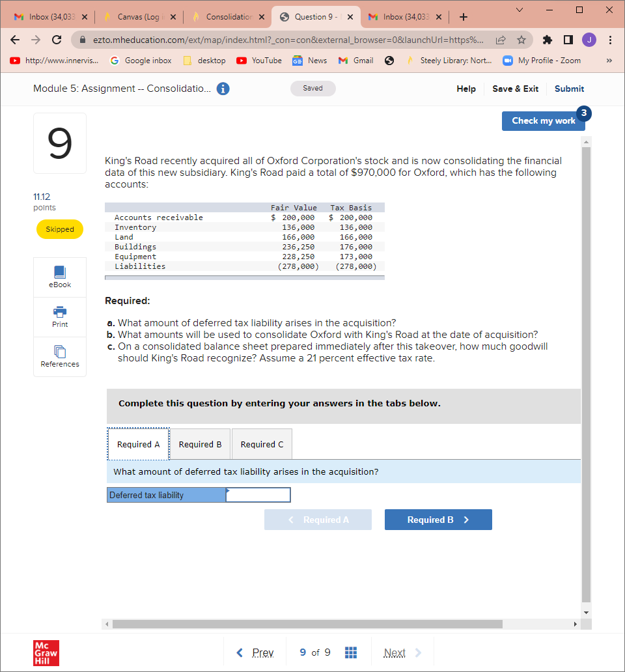Open the question grid navigator icon
625x672 pixels.
click(x=351, y=652)
